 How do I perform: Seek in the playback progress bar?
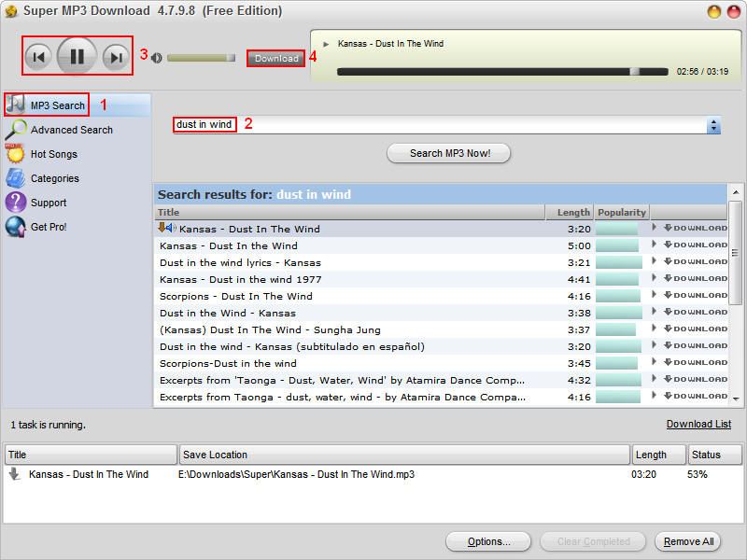502,72
